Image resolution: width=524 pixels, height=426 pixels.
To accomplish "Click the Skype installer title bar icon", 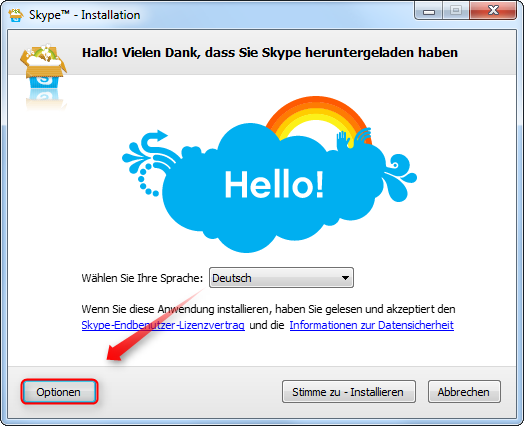I will point(16,15).
